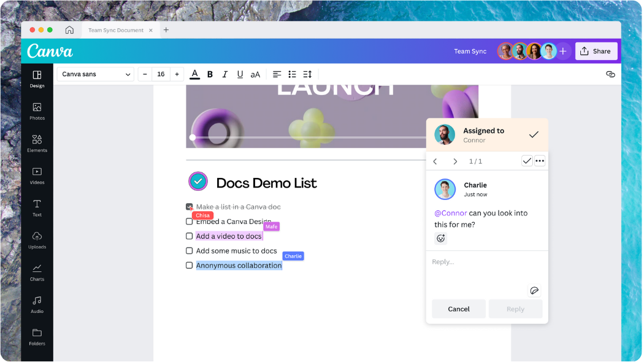
Task: Uncheck the Make a list task item
Action: 189,207
